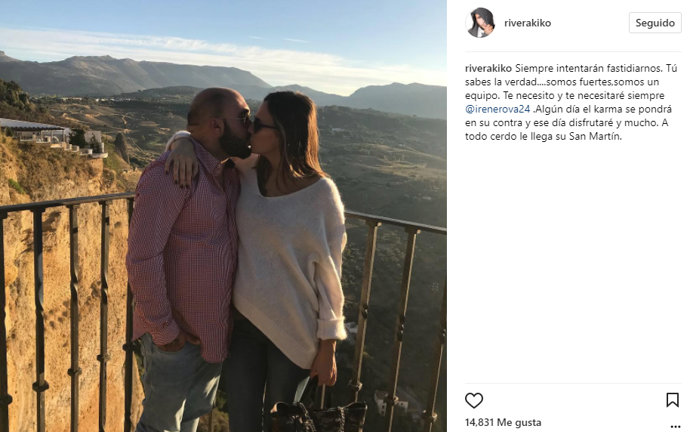This screenshot has width=690, height=432.
Task: Open the three-dot more options menu
Action: tap(675, 426)
